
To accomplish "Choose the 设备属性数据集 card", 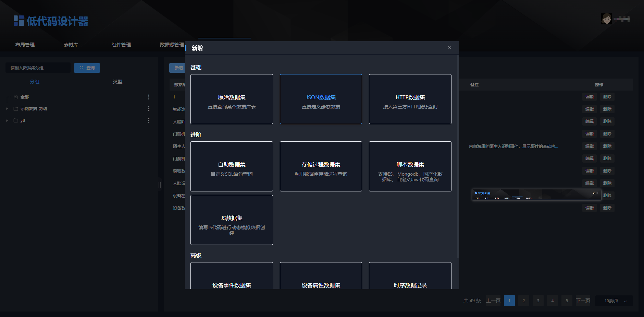I will pos(321,275).
